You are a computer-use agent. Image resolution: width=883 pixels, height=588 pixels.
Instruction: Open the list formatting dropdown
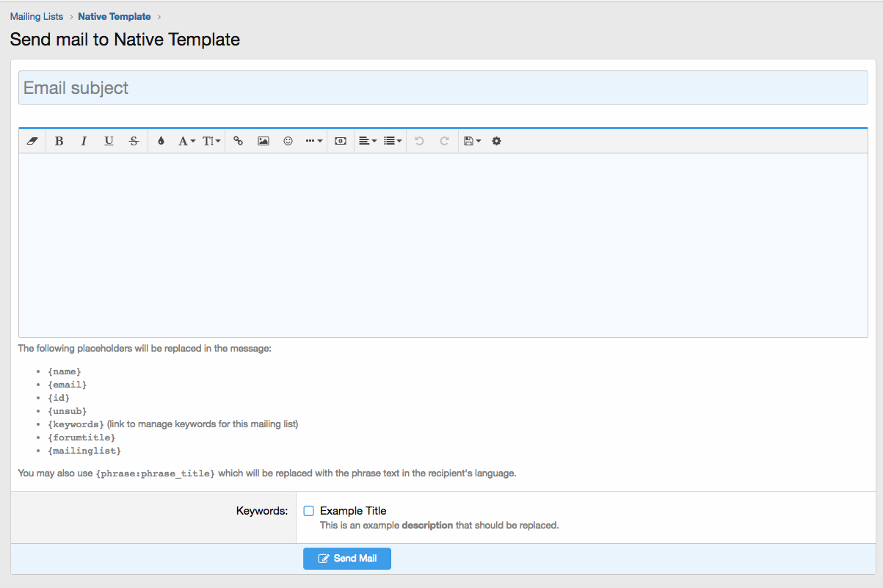[x=393, y=141]
